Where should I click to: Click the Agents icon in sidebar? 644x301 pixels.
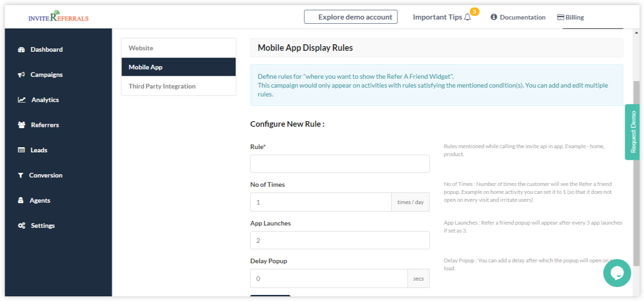(21, 200)
